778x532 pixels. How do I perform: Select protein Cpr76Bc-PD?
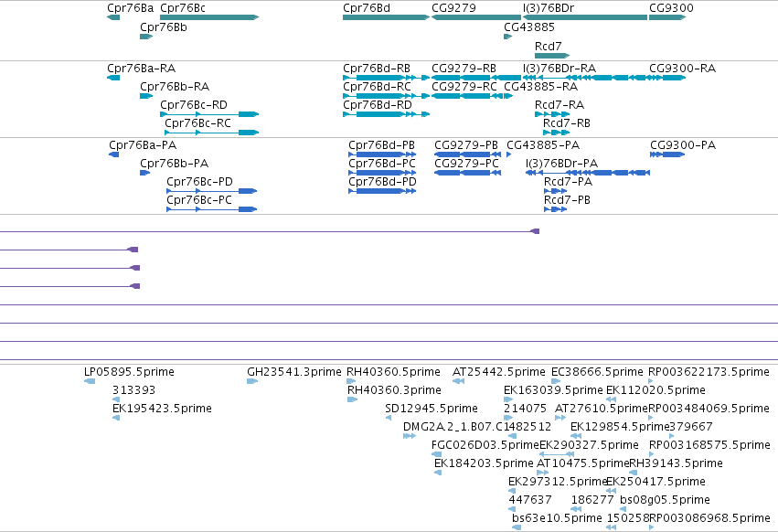click(x=211, y=191)
